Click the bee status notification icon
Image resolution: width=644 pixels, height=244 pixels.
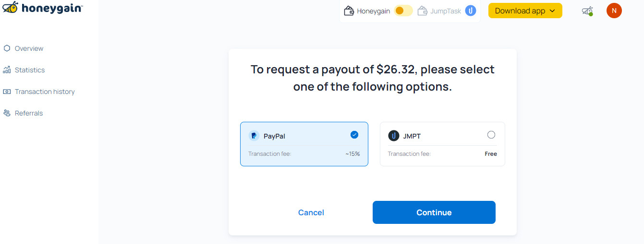(x=587, y=11)
